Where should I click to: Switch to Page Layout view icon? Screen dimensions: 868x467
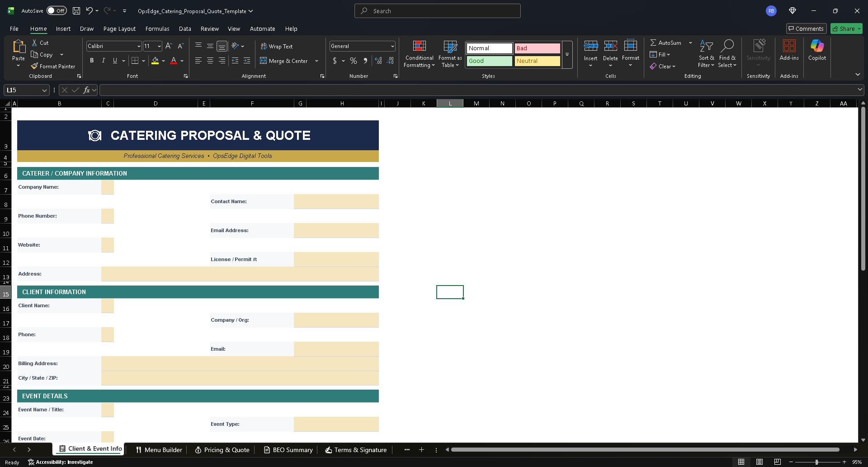[759, 462]
